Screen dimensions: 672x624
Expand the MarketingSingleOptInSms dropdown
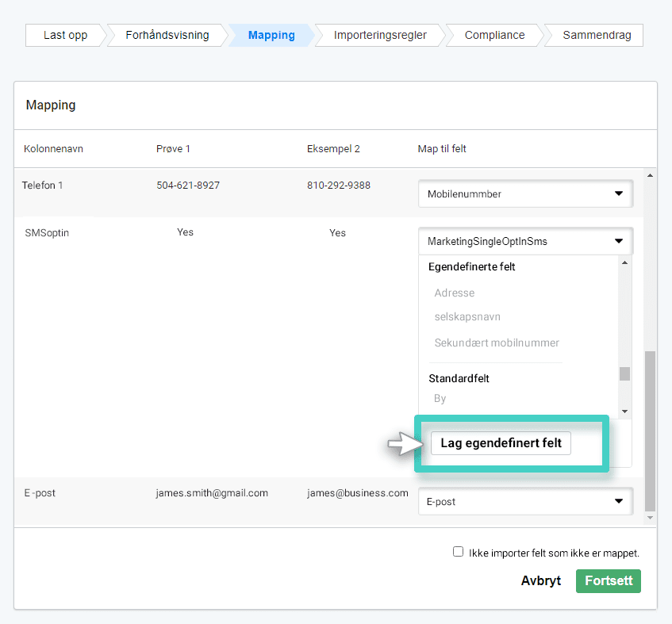(524, 241)
